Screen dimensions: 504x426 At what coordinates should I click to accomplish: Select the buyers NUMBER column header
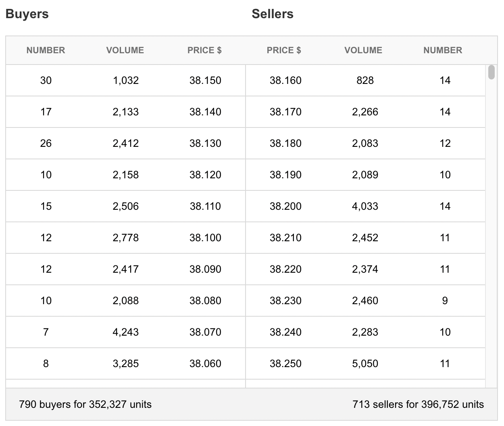(46, 50)
